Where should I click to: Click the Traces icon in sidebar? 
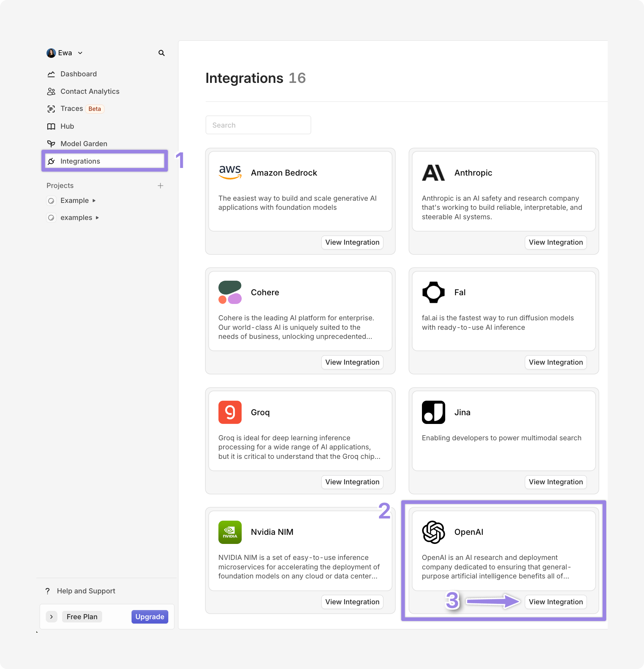click(x=51, y=109)
